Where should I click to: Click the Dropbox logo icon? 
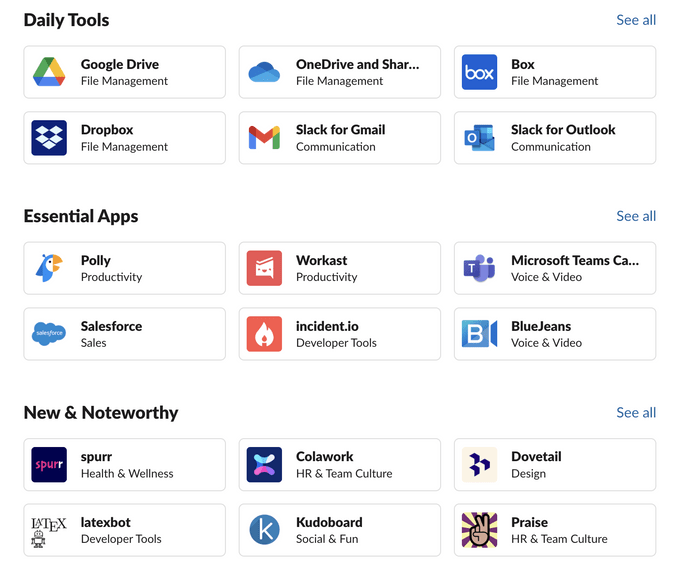(49, 137)
